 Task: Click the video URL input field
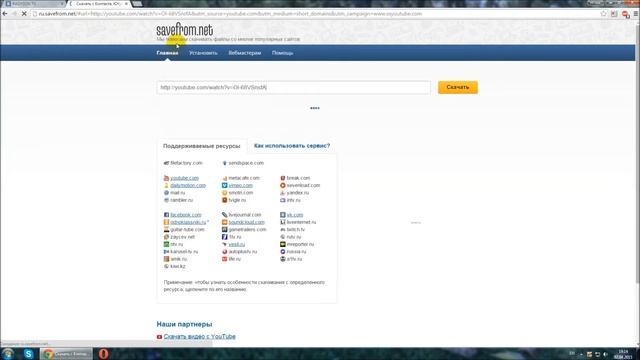click(x=293, y=87)
